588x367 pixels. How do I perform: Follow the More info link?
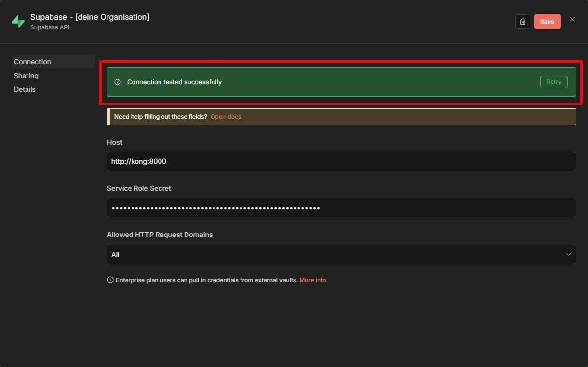pyautogui.click(x=313, y=280)
